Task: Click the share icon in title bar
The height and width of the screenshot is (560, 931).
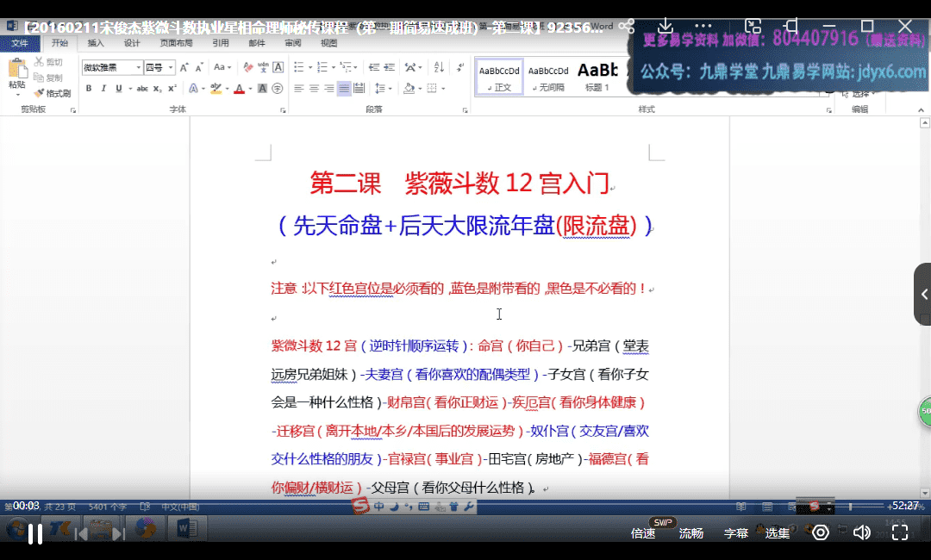Action: point(627,27)
